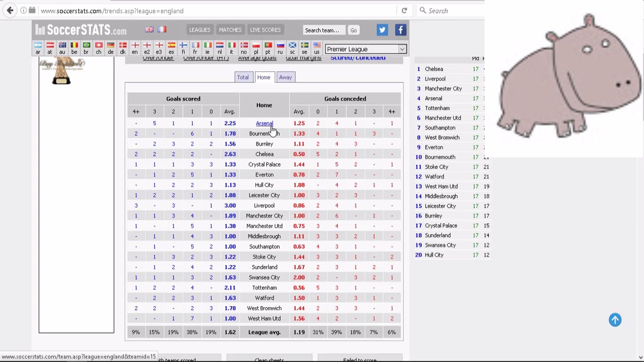Switch to the Away tab

point(285,77)
